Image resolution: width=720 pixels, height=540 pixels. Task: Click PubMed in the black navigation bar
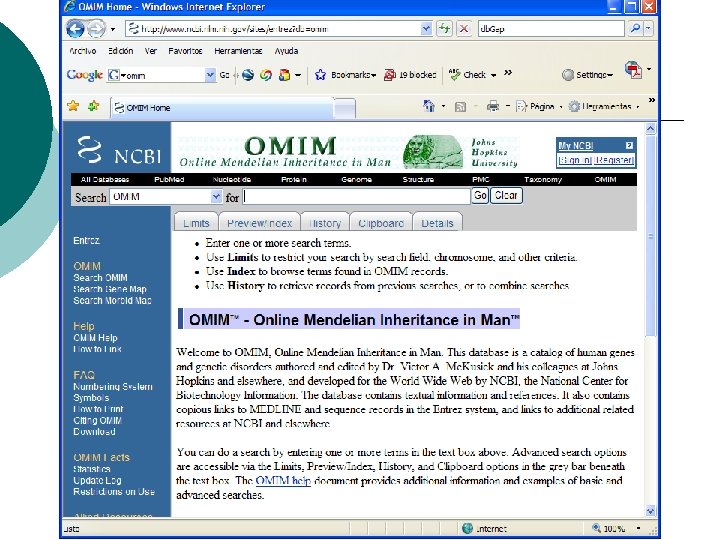tap(169, 180)
